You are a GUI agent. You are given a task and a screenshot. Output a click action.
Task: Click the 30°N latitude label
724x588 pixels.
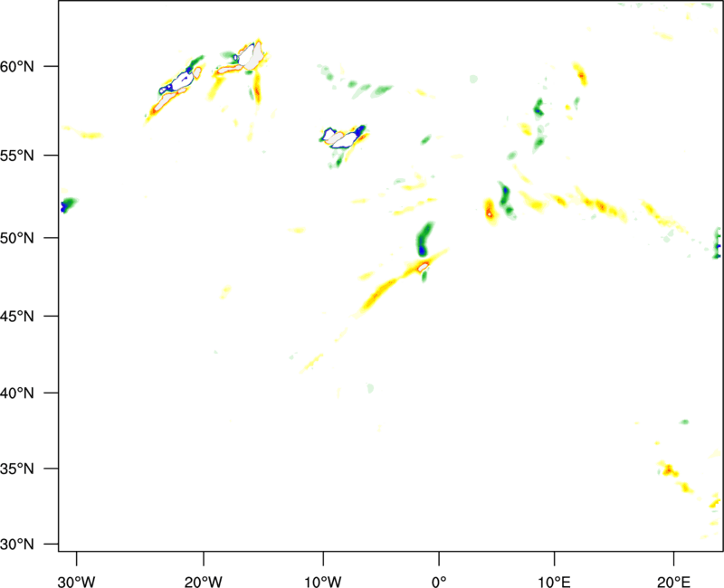(x=17, y=545)
